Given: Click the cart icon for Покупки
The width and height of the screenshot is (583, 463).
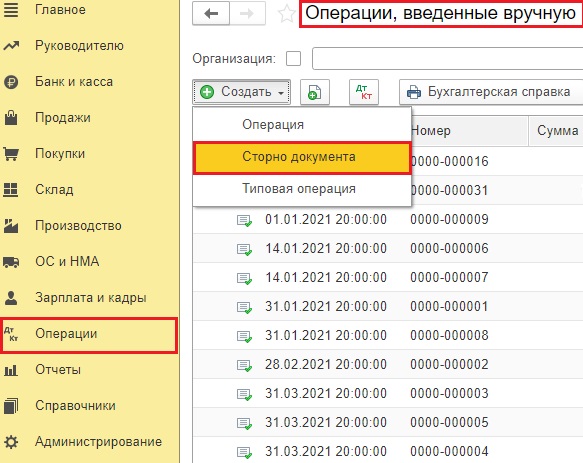Looking at the screenshot, I should [11, 154].
